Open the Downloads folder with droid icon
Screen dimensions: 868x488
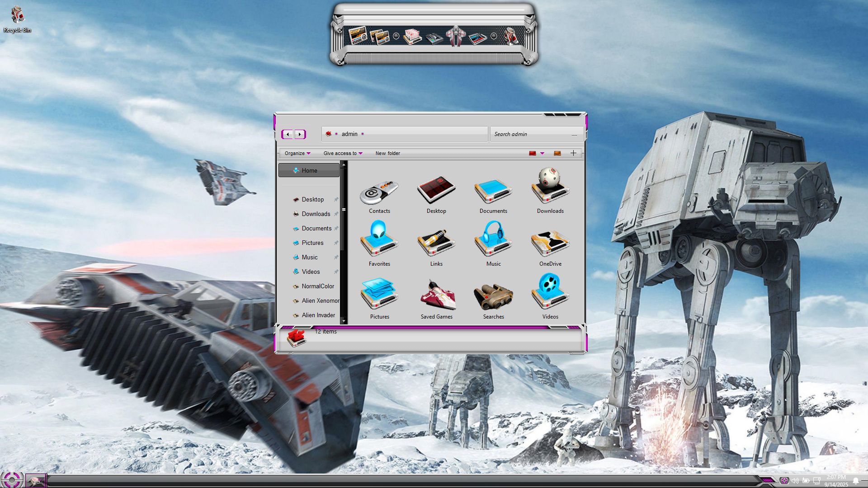(x=550, y=192)
